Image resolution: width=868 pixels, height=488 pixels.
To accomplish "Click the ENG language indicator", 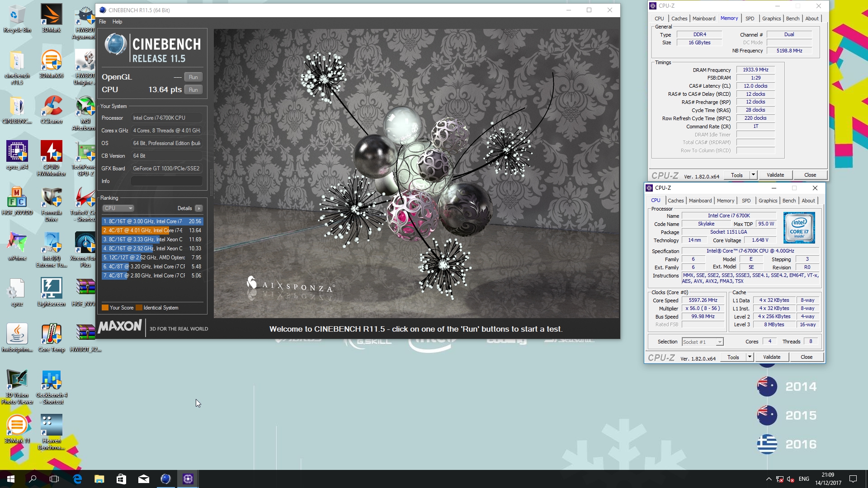I will click(x=804, y=479).
